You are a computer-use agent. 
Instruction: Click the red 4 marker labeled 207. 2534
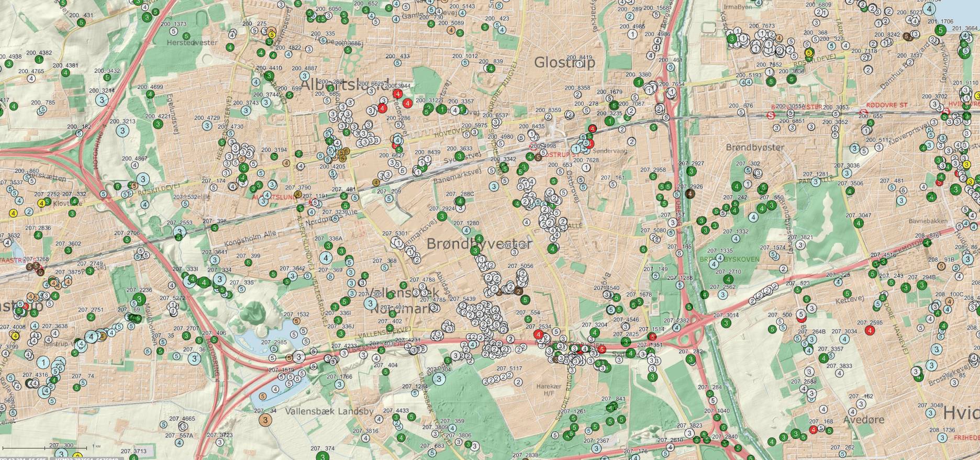click(538, 335)
